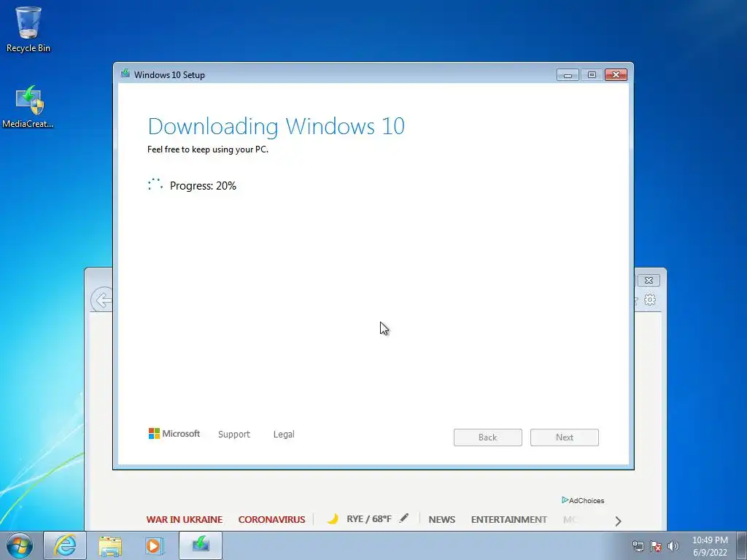Click the 'Feel free to keep using your PC' text
The height and width of the screenshot is (560, 747).
208,149
